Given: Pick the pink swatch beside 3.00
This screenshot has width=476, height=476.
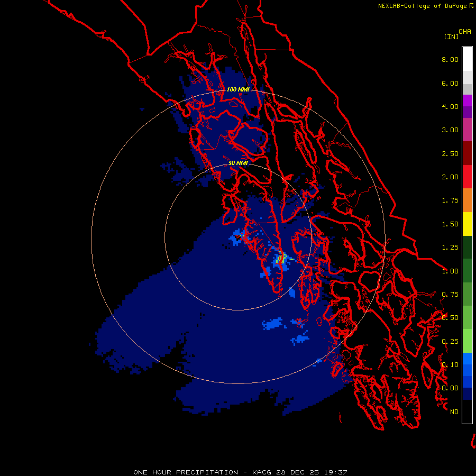Looking at the screenshot, I should coord(467,130).
